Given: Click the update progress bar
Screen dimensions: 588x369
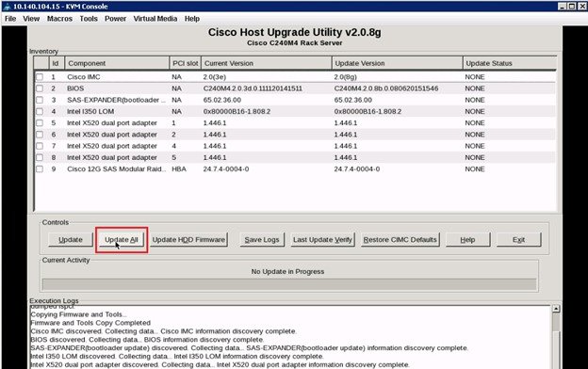Looking at the screenshot, I should 288,284.
